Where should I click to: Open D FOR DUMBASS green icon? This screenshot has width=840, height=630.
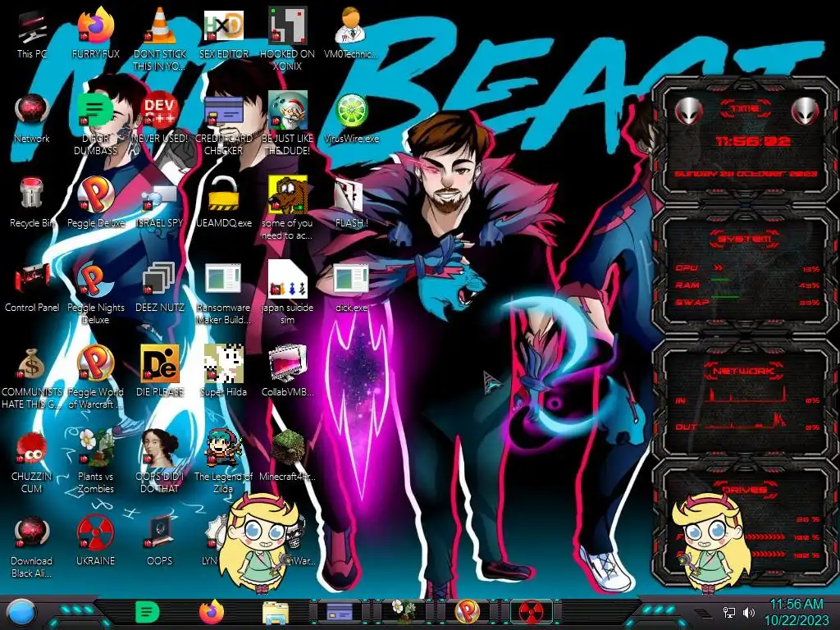click(95, 111)
